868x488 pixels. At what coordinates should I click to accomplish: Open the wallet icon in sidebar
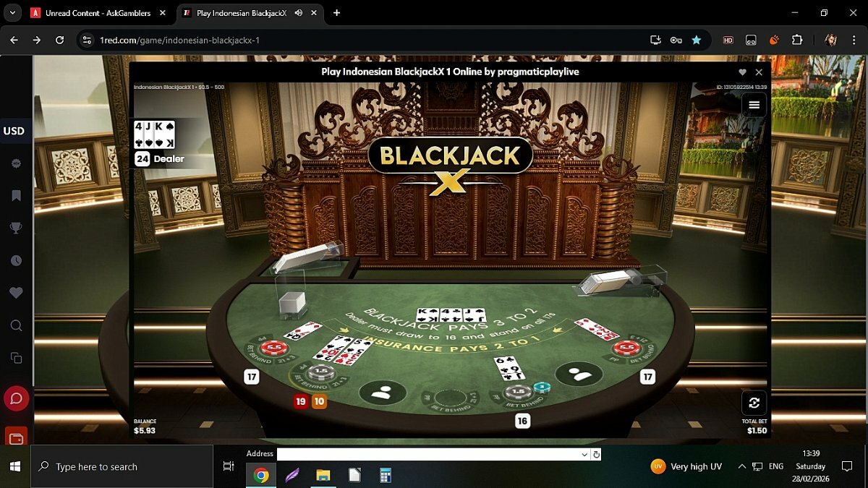click(16, 437)
